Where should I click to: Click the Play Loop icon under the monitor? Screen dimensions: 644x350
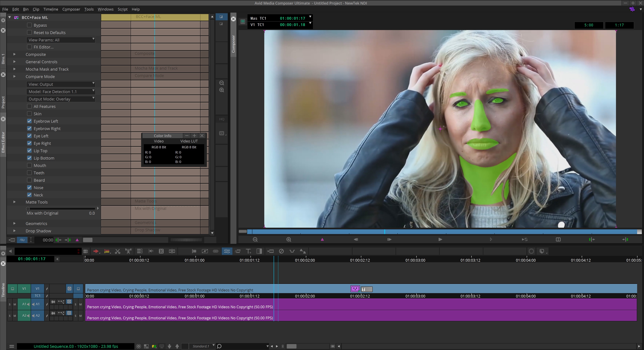pos(525,239)
